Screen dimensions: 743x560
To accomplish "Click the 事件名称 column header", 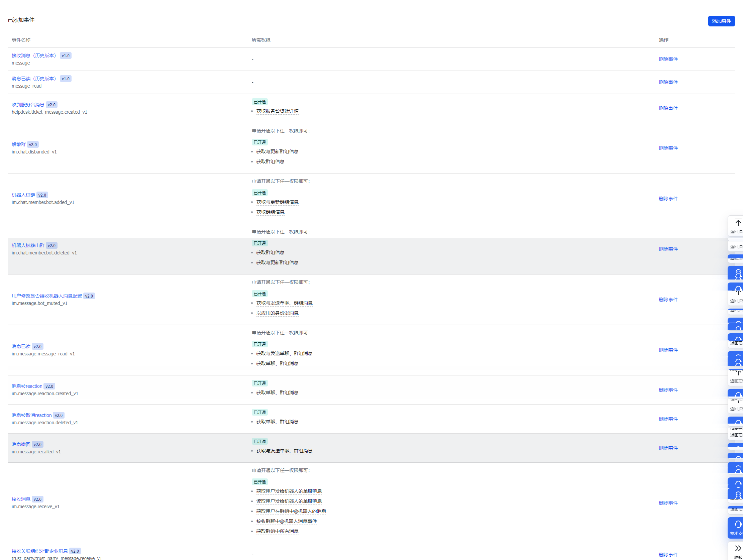I will [21, 40].
